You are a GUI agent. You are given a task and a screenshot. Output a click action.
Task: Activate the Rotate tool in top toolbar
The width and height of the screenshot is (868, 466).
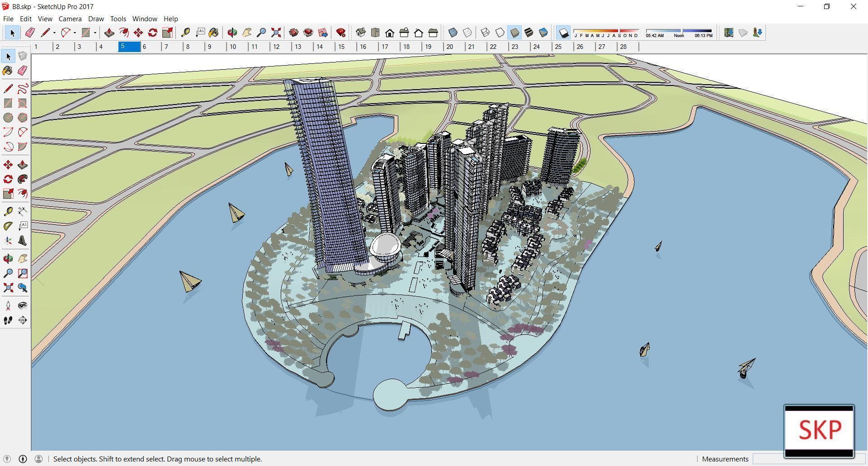tap(152, 33)
